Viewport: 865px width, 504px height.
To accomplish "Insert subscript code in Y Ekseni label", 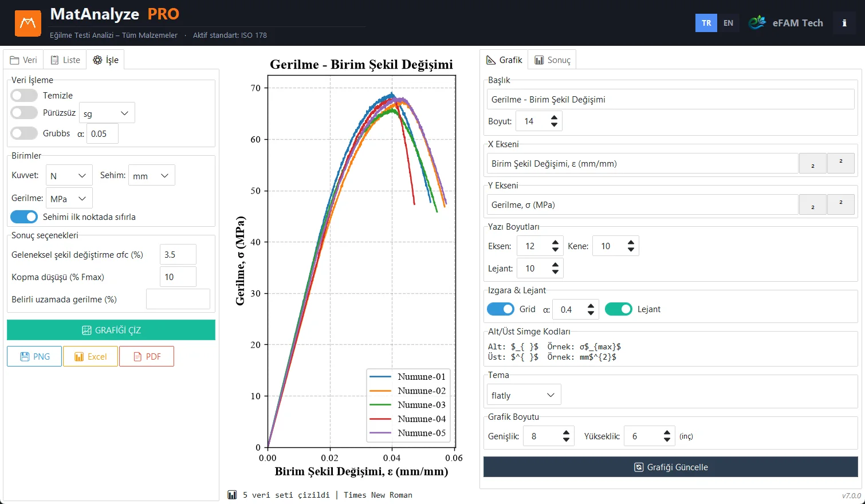I will coord(812,204).
